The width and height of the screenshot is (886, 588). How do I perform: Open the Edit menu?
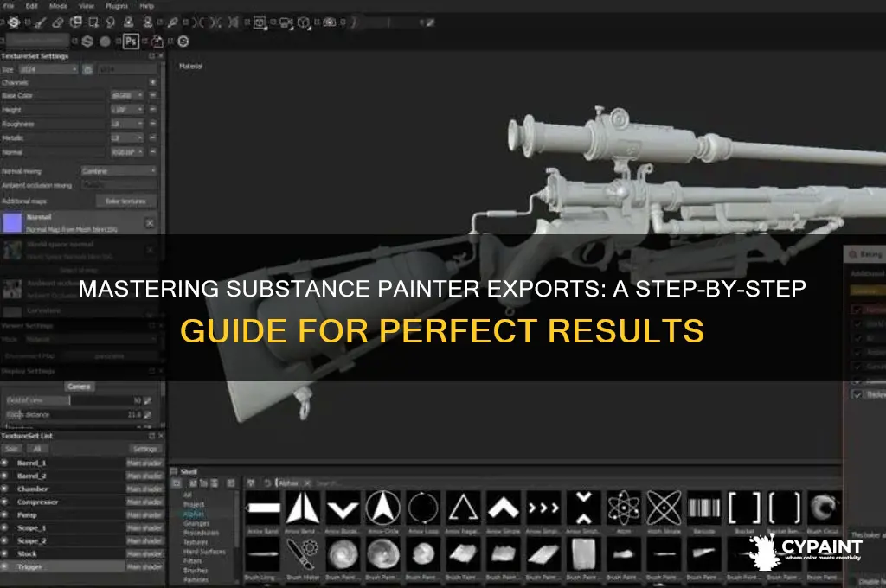click(32, 6)
